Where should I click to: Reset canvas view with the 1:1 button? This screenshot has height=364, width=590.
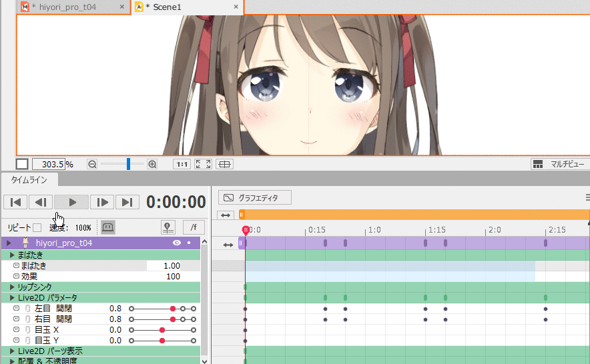click(181, 164)
